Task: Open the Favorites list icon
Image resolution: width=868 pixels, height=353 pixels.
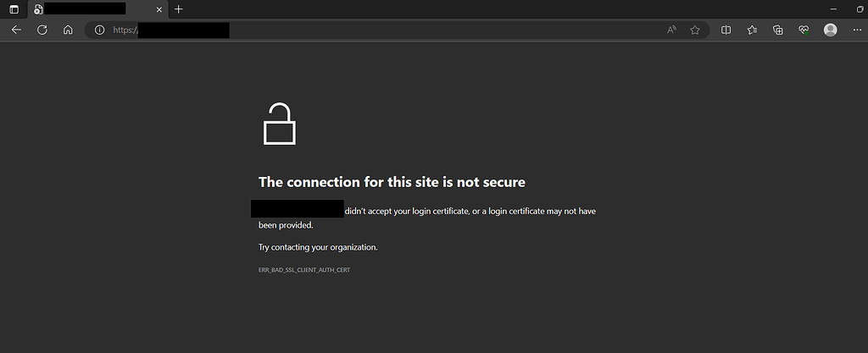Action: pyautogui.click(x=752, y=30)
